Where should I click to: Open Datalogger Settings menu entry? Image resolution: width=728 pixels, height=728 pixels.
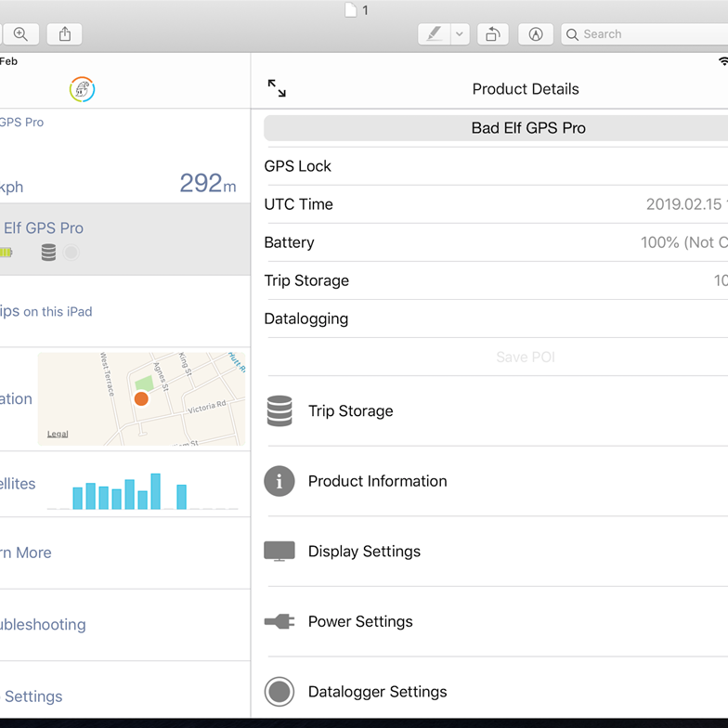click(x=496, y=692)
